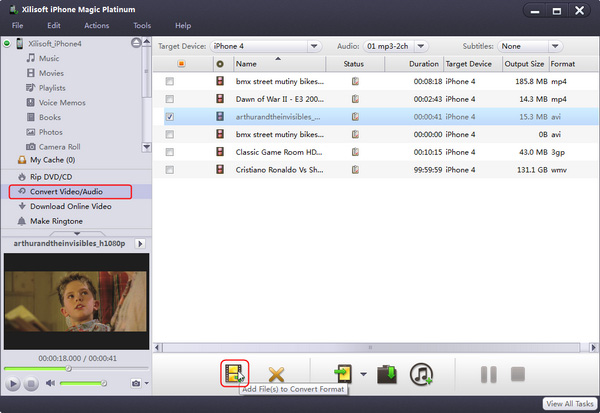Click the green arrow export-to-device icon

pos(343,375)
